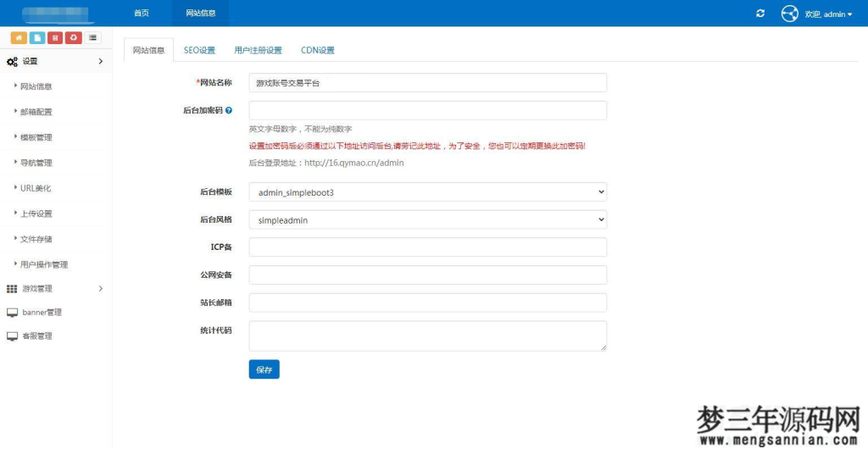The width and height of the screenshot is (868, 449).
Task: Focus the 后台加密码 input field
Action: coord(428,110)
